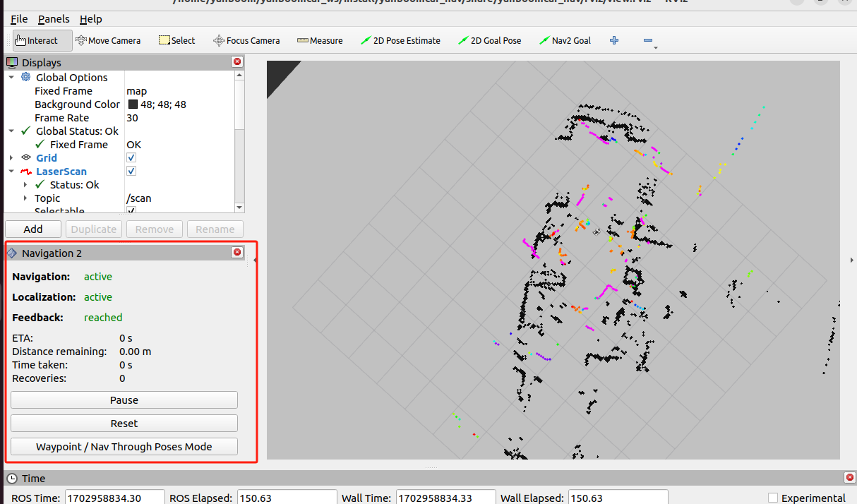The height and width of the screenshot is (504, 857).
Task: Click the Rename button
Action: point(215,229)
